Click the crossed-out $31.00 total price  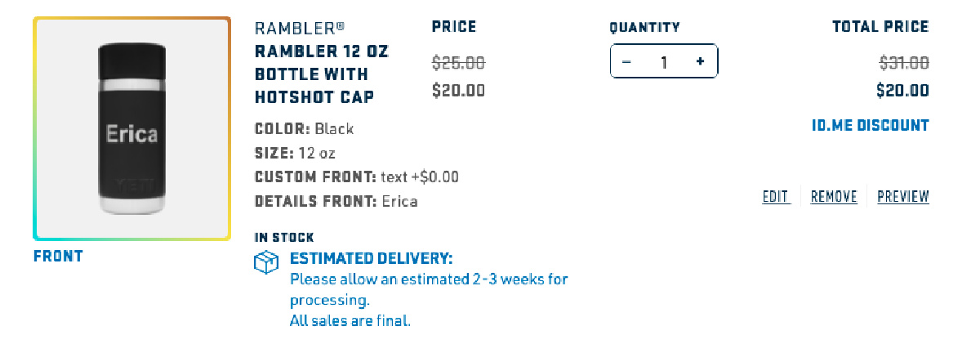(x=903, y=62)
